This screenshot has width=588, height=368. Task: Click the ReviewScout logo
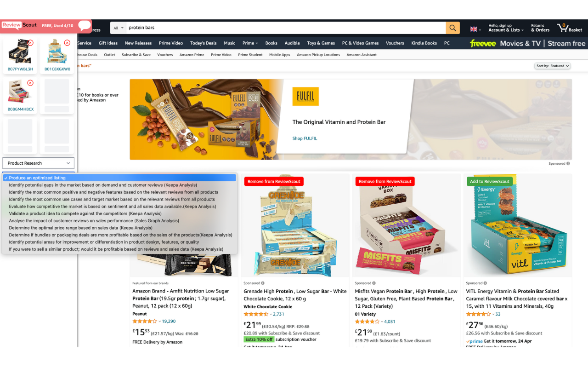click(19, 25)
